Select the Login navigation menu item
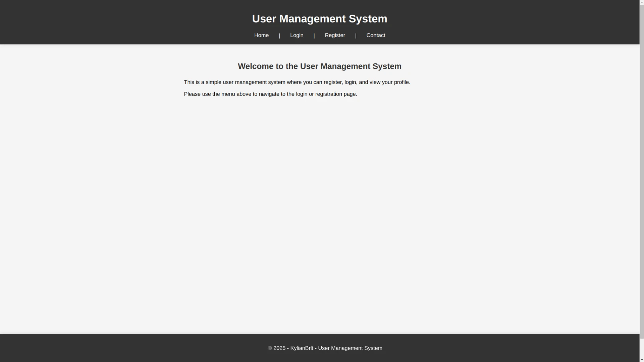This screenshot has height=362, width=644. tap(297, 35)
